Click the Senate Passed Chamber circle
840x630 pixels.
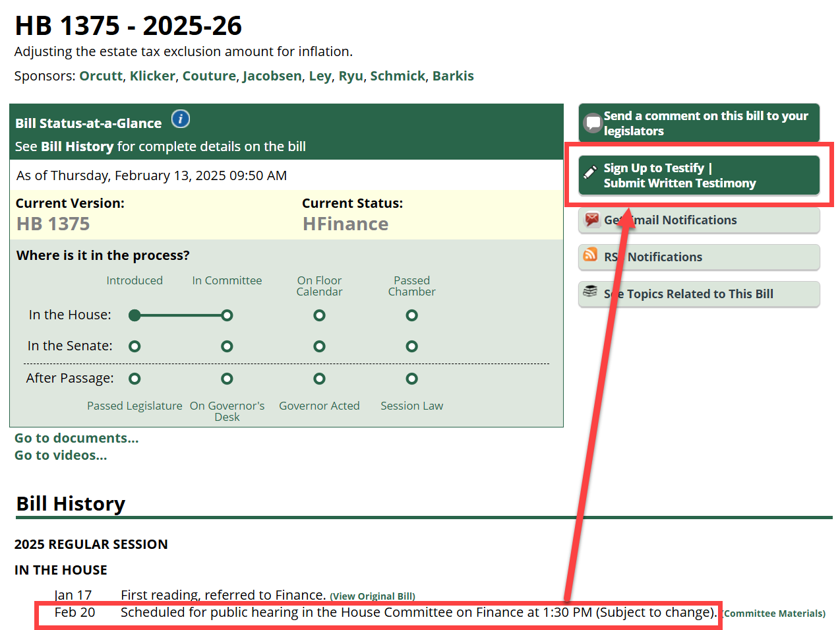pyautogui.click(x=411, y=346)
